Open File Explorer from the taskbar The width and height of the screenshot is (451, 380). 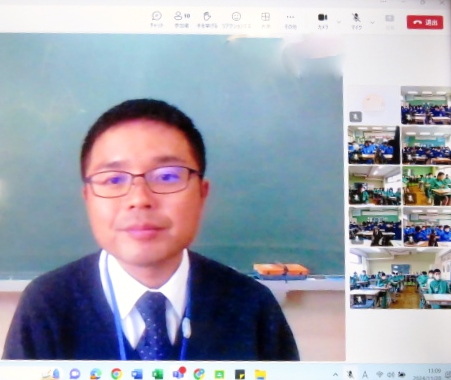tap(260, 374)
